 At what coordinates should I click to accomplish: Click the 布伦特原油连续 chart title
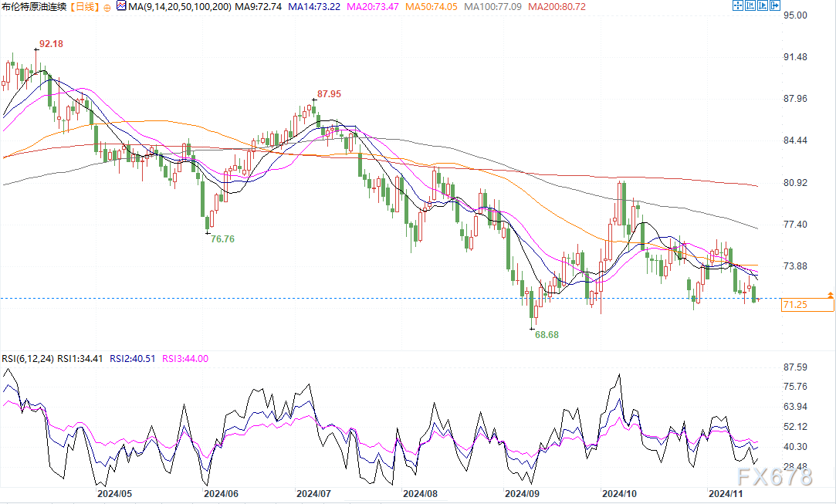(x=34, y=7)
